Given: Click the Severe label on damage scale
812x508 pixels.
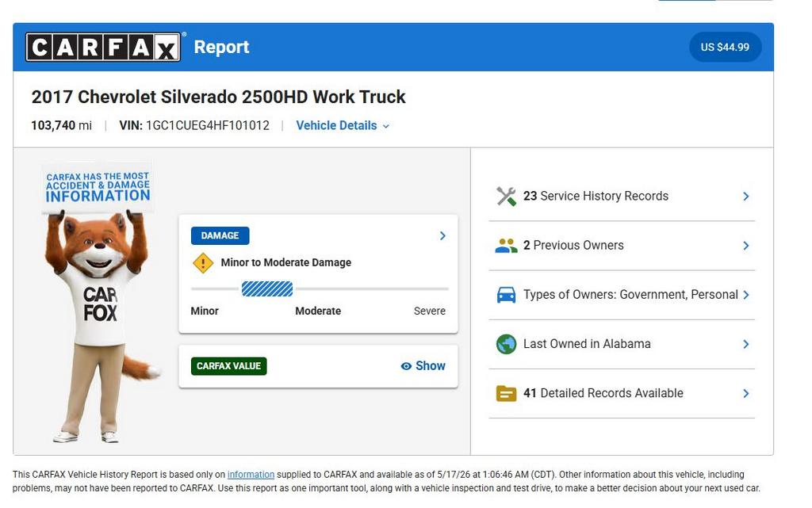Looking at the screenshot, I should click(429, 311).
